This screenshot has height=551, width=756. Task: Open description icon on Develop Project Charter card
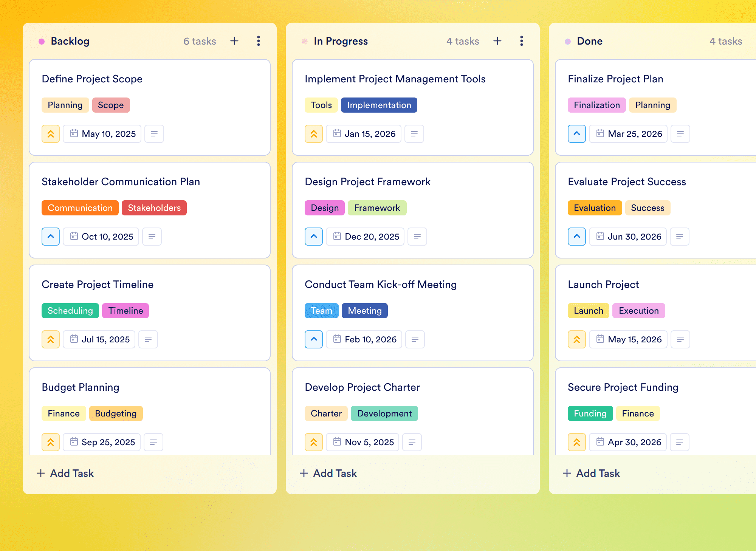(x=412, y=442)
